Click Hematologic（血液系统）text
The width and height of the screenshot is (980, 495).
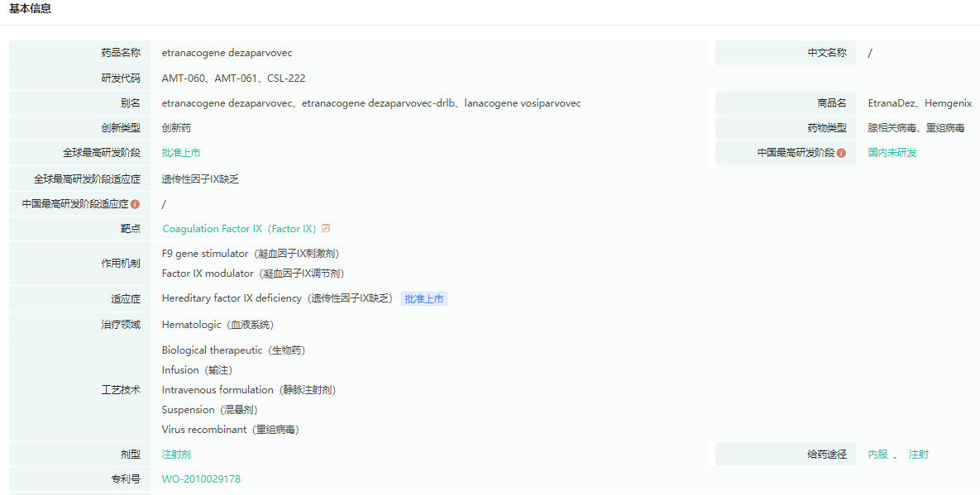click(218, 326)
